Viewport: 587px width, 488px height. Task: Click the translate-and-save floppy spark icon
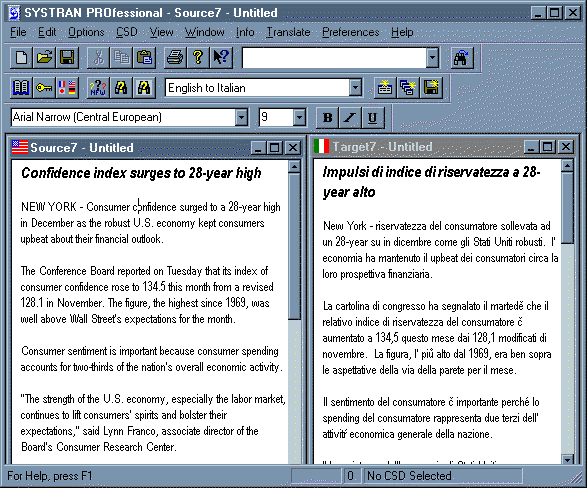[x=431, y=88]
